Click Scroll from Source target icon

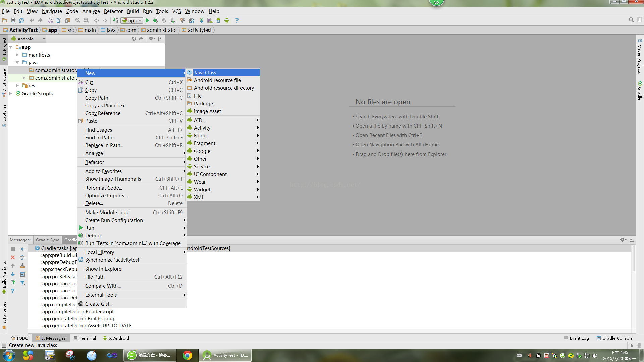point(134,39)
